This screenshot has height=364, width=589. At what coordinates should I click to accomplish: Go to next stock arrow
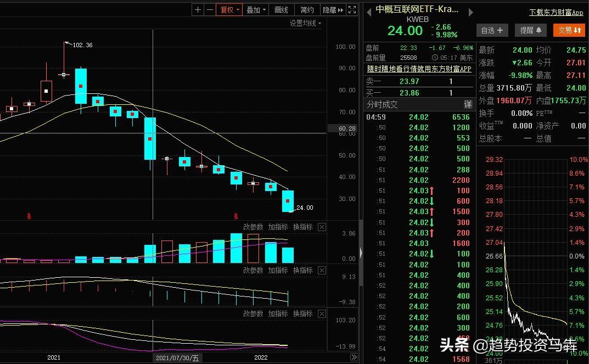tap(470, 13)
